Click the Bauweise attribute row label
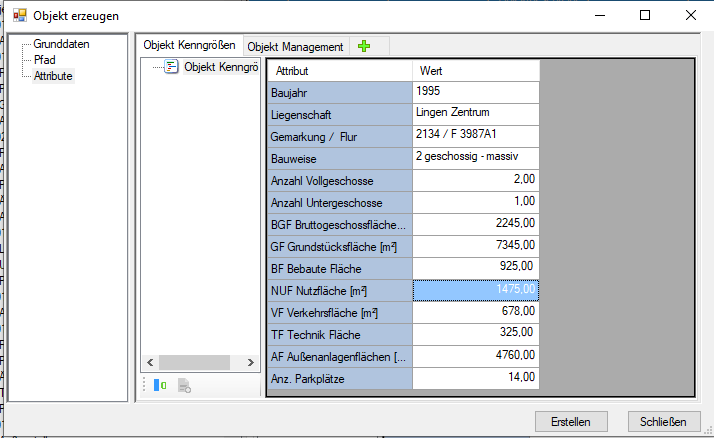This screenshot has width=714, height=438. click(x=340, y=158)
